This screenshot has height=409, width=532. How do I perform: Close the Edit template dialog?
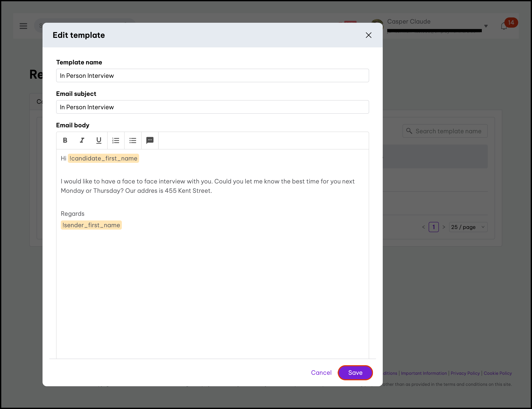tap(368, 35)
